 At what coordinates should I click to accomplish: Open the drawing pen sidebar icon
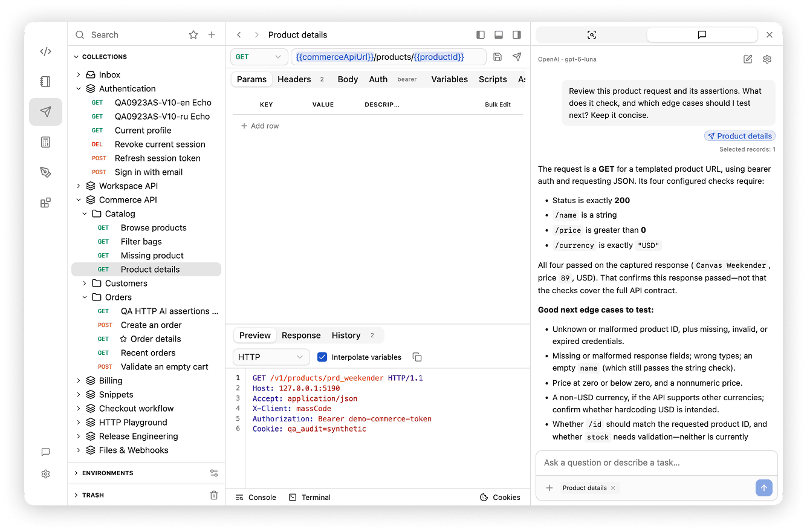(x=45, y=172)
